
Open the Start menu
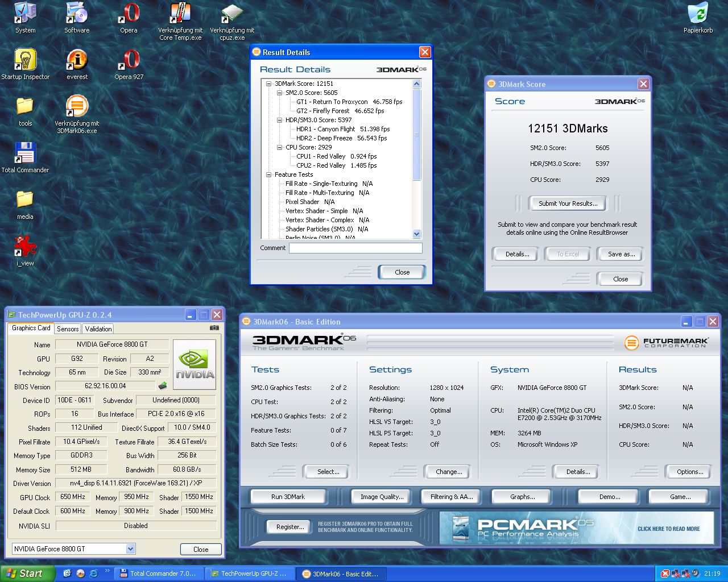pos(27,573)
